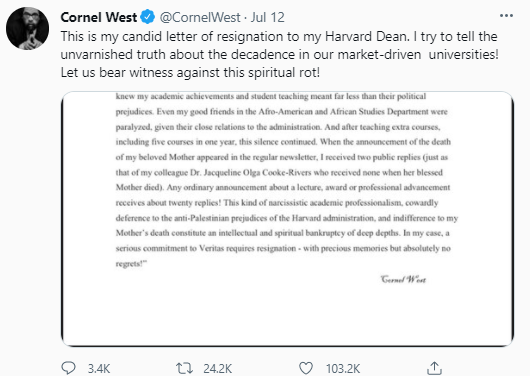Click the 103.2K likes count
This screenshot has width=530, height=376.
[x=343, y=369]
